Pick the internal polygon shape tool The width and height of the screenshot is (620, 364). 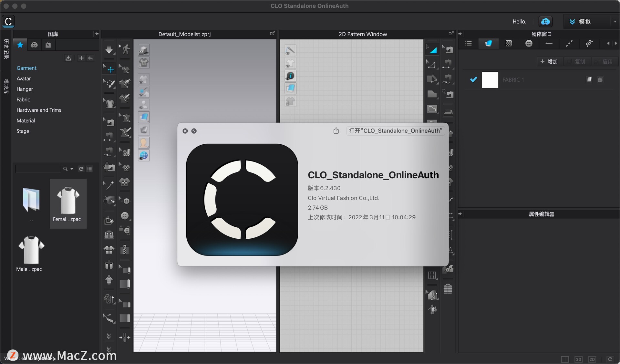432,109
